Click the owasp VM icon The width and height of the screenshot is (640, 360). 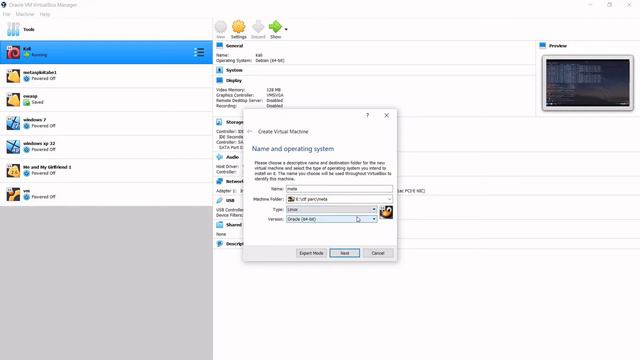point(13,100)
